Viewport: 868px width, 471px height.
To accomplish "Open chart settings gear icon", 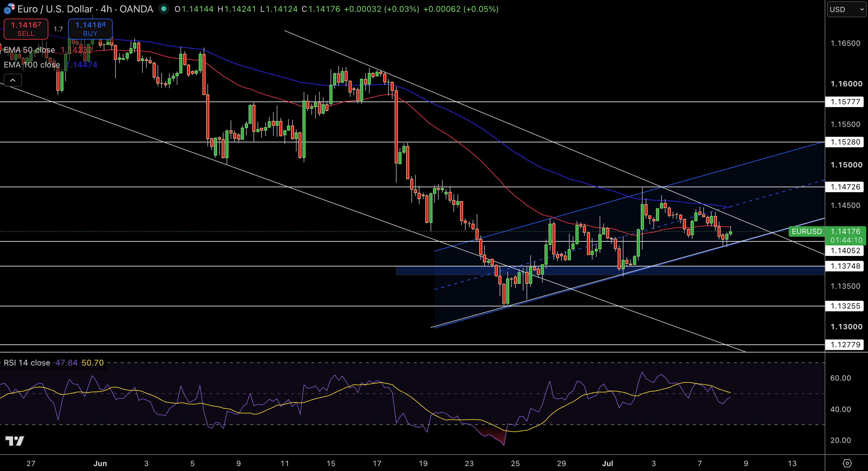I will (847, 463).
